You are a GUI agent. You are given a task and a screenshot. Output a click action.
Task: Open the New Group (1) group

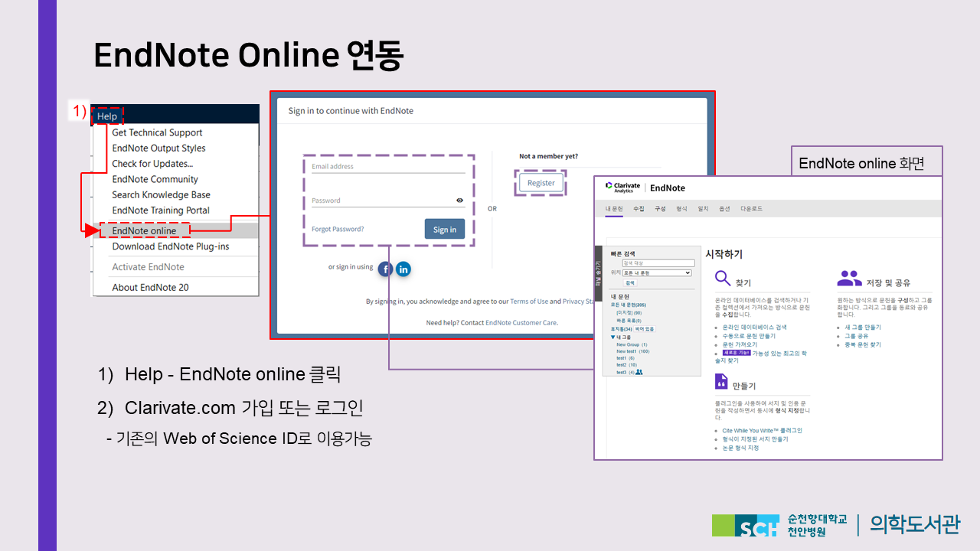click(632, 344)
